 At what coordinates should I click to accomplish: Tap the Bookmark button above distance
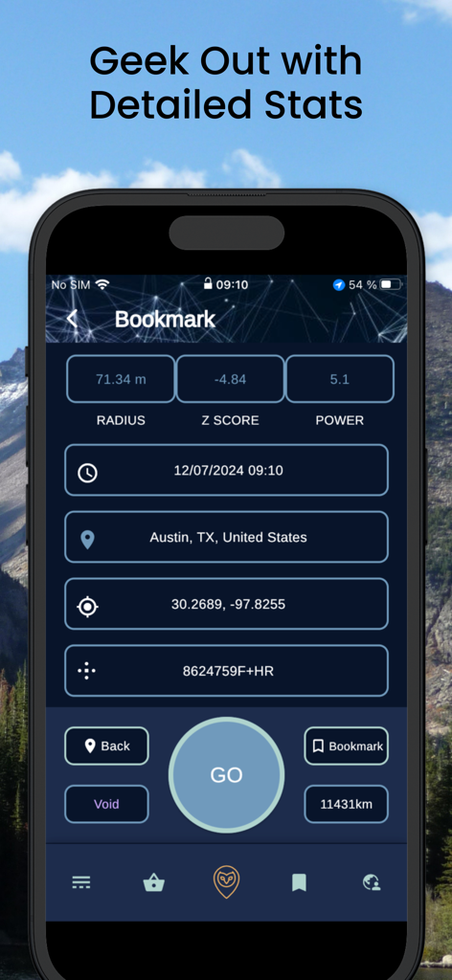347,746
